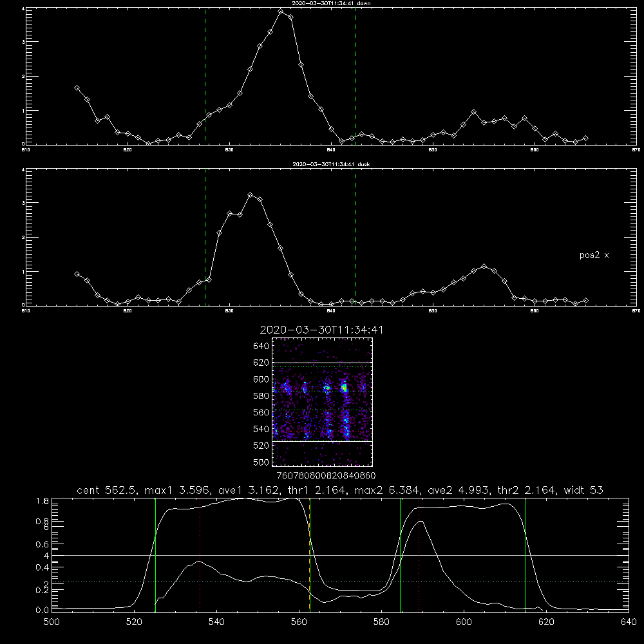
Task: Click the bottom plot x-axis label 600
Action: pos(464,622)
